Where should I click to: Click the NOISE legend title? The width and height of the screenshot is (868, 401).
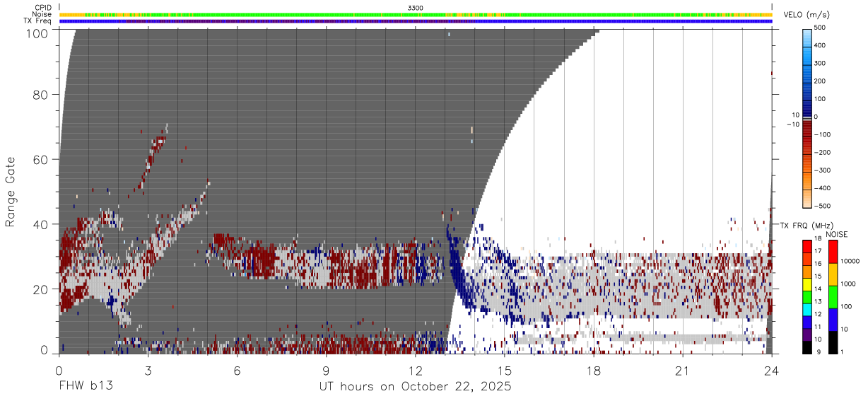tap(836, 234)
